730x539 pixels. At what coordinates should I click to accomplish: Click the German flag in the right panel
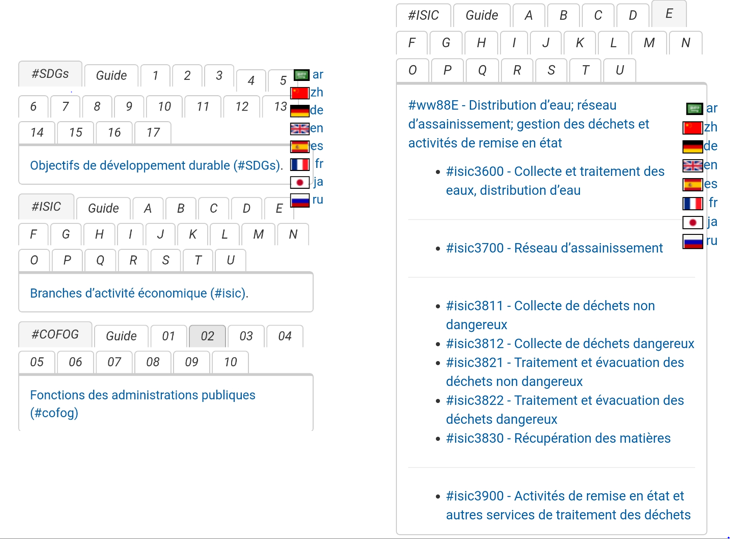coord(692,147)
